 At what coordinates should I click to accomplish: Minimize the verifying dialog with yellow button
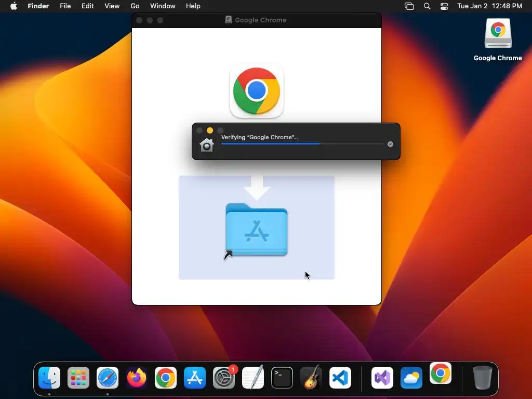pos(210,130)
